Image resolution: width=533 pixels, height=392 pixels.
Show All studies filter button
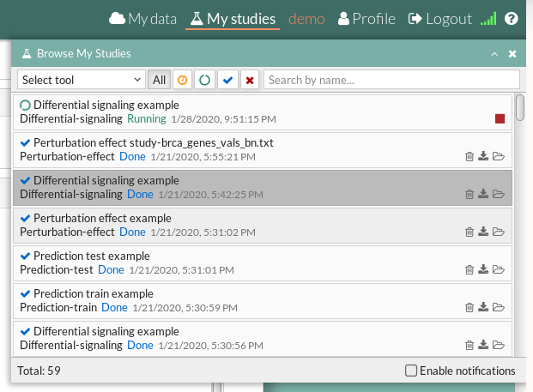coord(159,80)
